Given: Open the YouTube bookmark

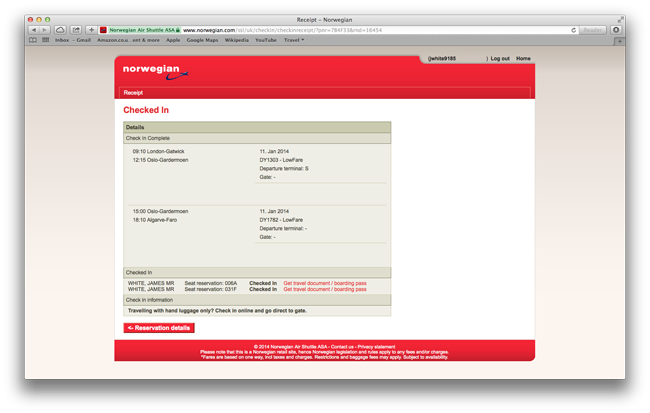Looking at the screenshot, I should (x=266, y=40).
